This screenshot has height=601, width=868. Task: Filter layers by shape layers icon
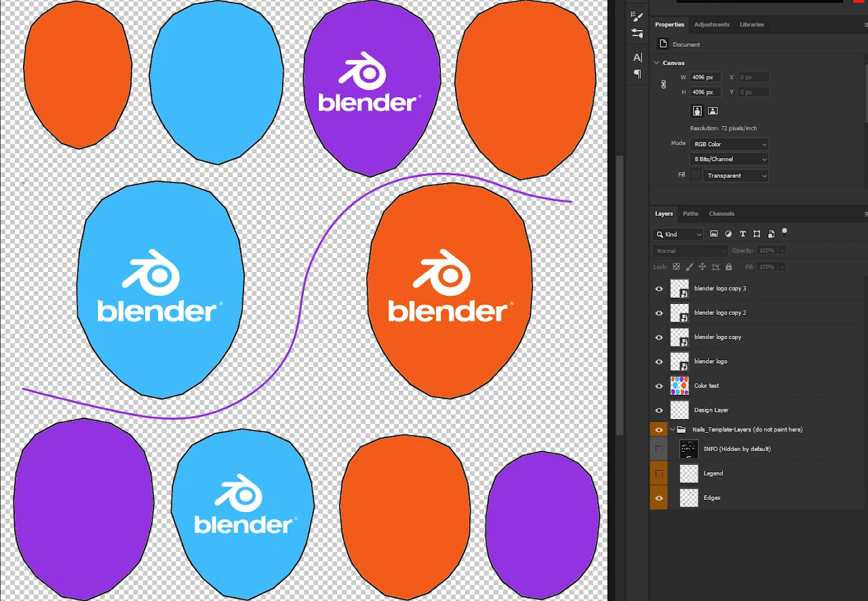[757, 234]
